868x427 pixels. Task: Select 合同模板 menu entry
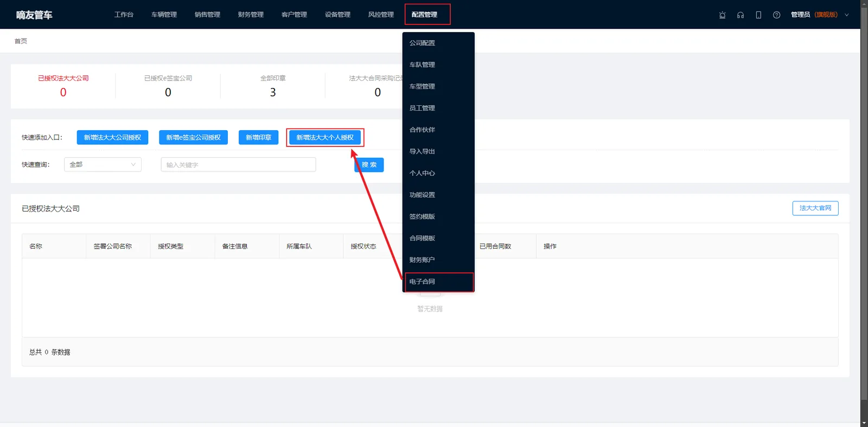coord(438,238)
